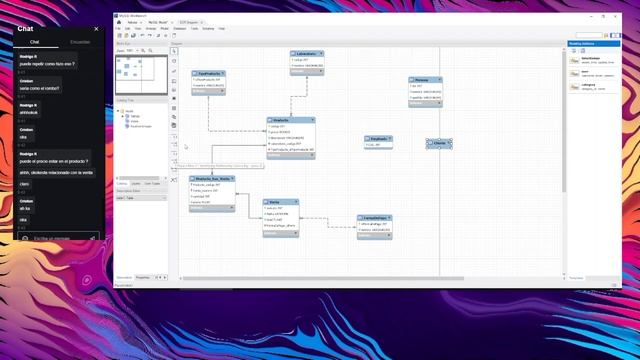The image size is (640, 360).
Task: Select the eraser delete tool
Action: coord(174,71)
